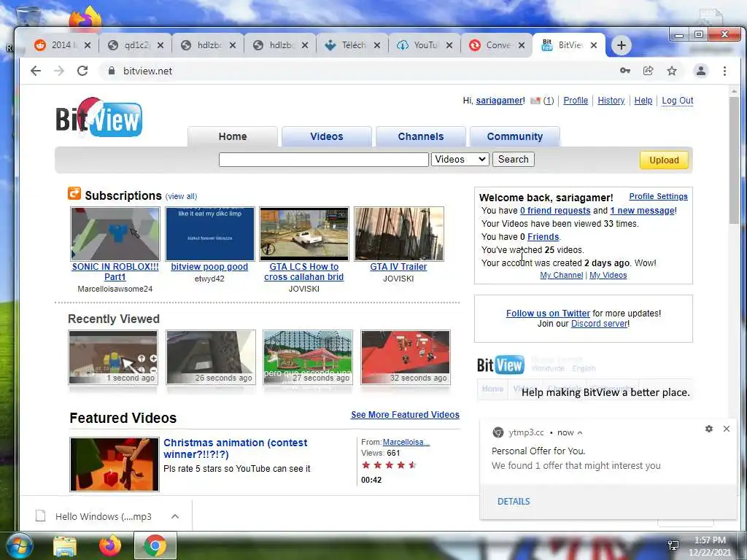
Task: Close the 2014 Reddit tab
Action: point(88,45)
